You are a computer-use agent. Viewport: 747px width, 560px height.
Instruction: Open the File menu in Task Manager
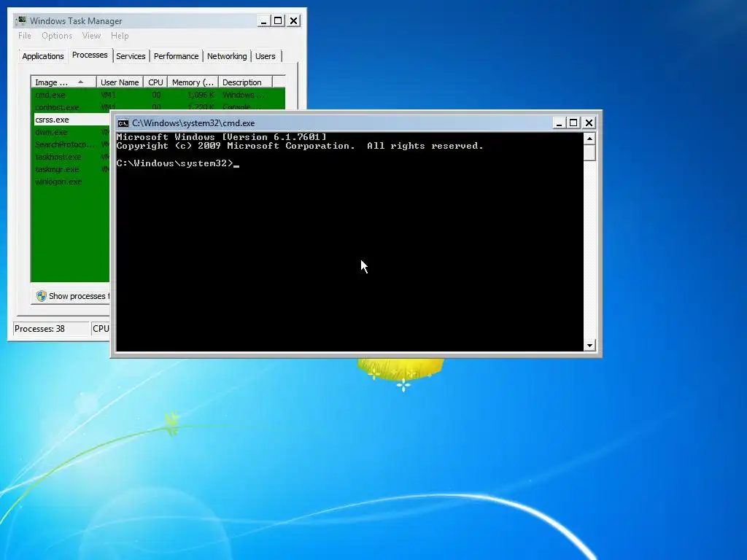(x=24, y=36)
